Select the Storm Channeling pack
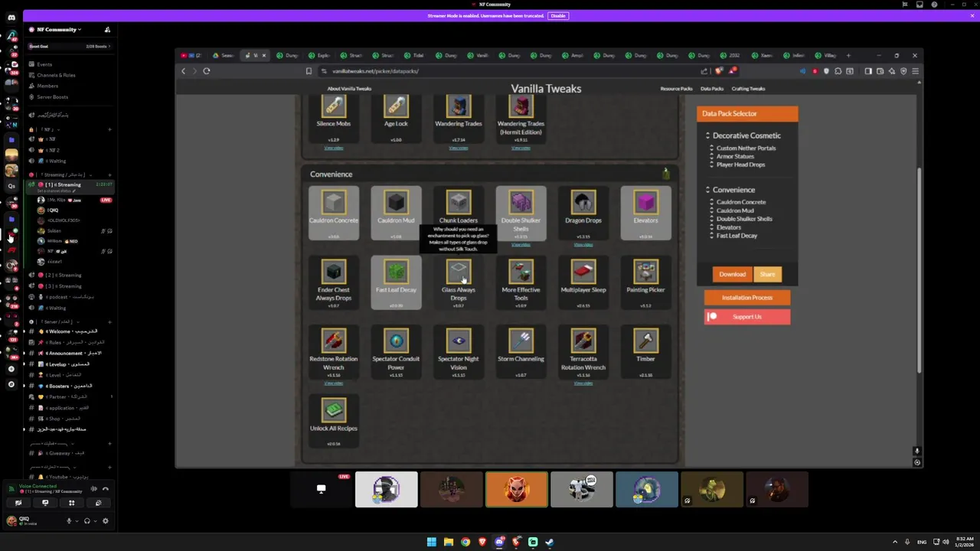This screenshot has height=551, width=980. tap(521, 352)
